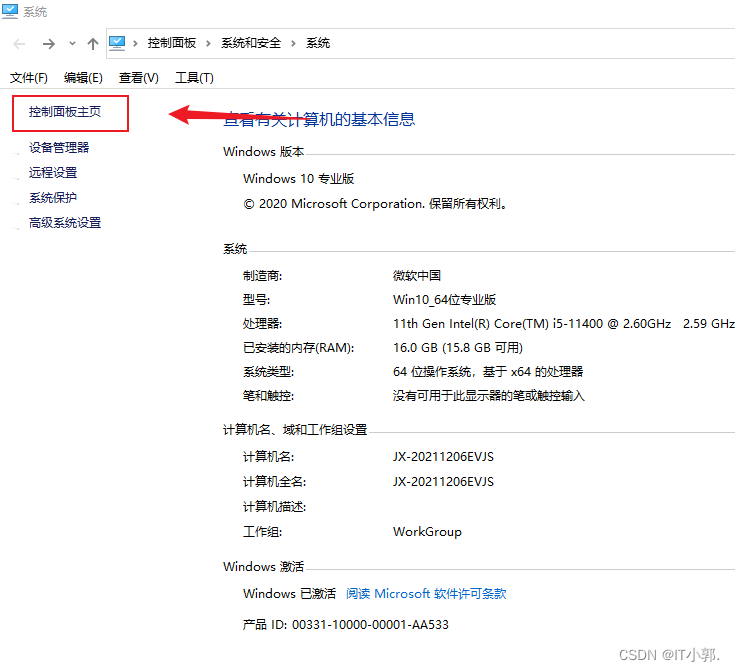Open 系统保护 link

(53, 198)
